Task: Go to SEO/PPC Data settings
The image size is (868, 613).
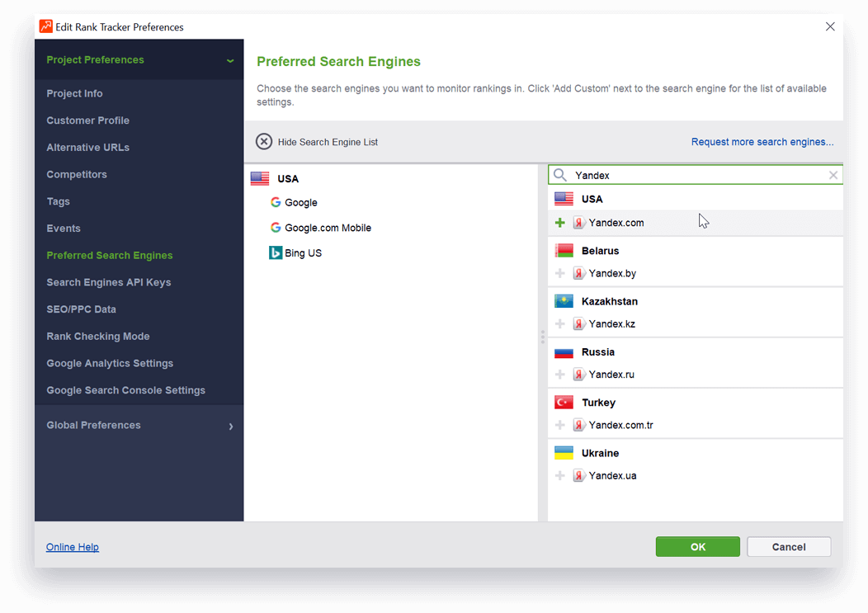Action: tap(81, 309)
